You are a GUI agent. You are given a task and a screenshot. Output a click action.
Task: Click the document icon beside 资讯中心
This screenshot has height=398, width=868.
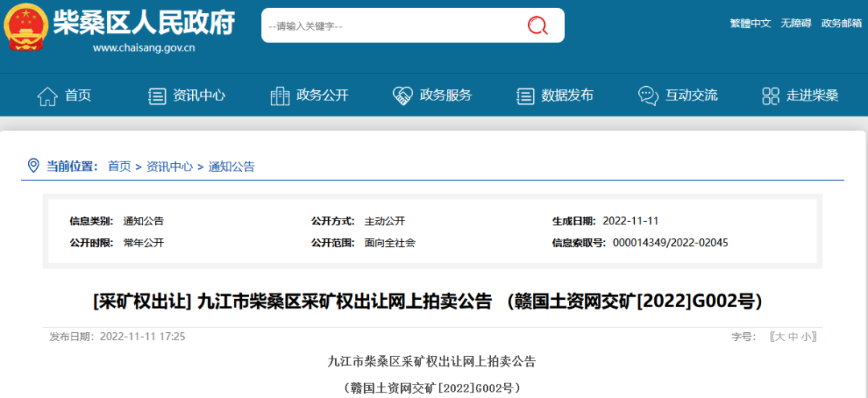pos(158,96)
